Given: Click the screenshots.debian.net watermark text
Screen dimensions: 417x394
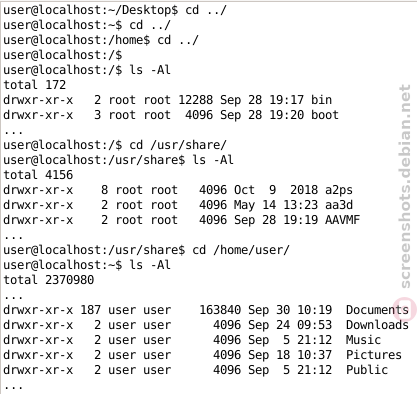Looking at the screenshot, I should tap(404, 186).
